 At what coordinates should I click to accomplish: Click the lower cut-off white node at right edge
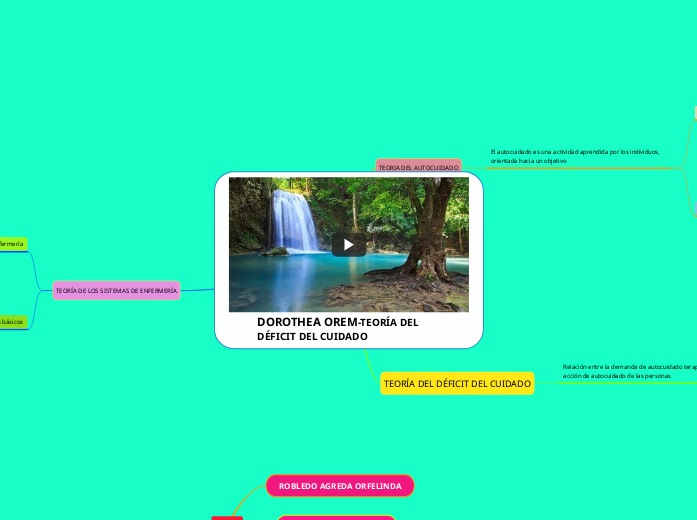[x=694, y=207]
